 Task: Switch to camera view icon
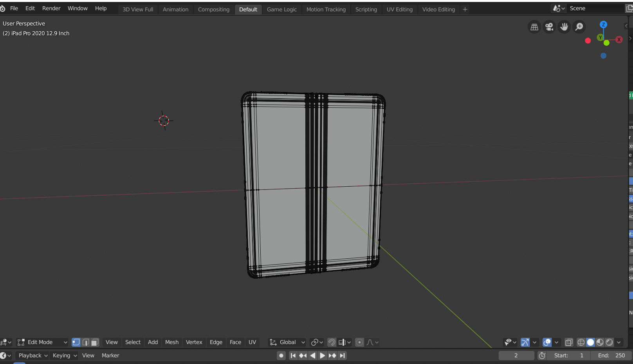tap(549, 27)
